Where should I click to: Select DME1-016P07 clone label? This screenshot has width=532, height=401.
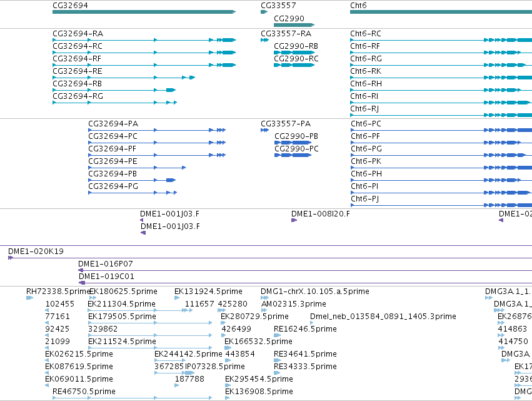(x=106, y=264)
